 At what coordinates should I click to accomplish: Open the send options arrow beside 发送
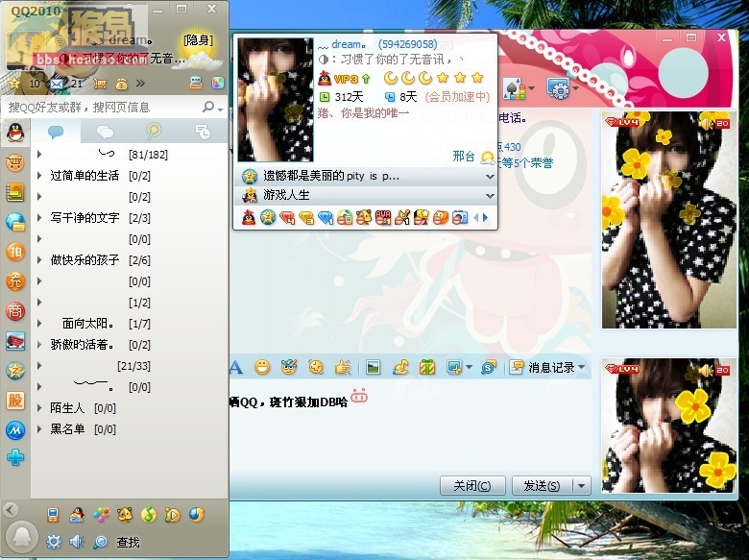[581, 486]
